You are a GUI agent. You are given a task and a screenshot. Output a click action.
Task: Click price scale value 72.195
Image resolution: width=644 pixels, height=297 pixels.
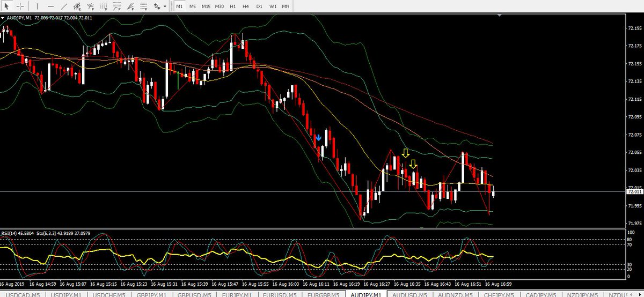(634, 28)
